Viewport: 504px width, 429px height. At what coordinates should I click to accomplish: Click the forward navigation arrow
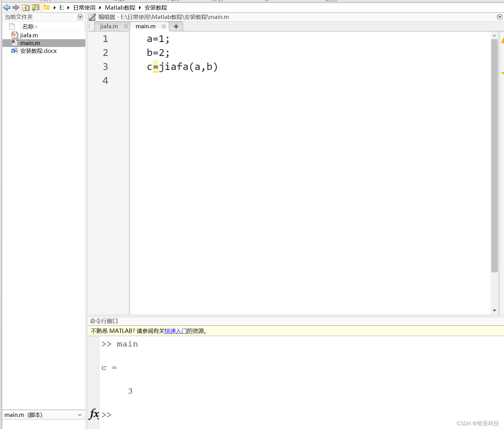click(16, 7)
